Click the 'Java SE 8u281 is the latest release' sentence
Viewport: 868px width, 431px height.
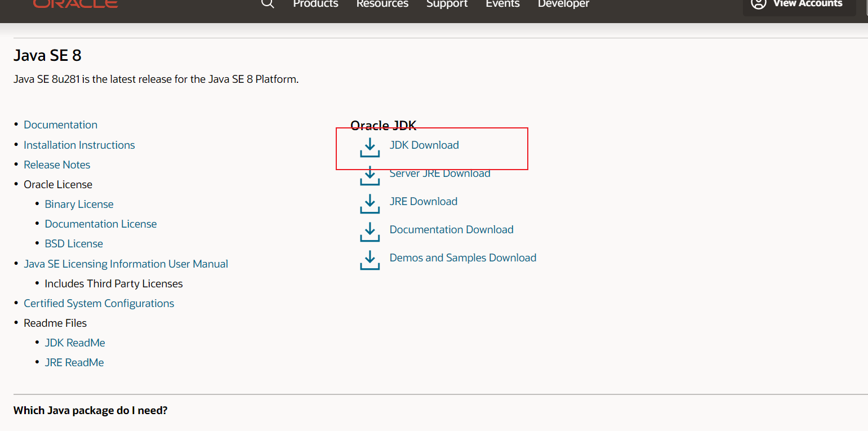pos(156,79)
